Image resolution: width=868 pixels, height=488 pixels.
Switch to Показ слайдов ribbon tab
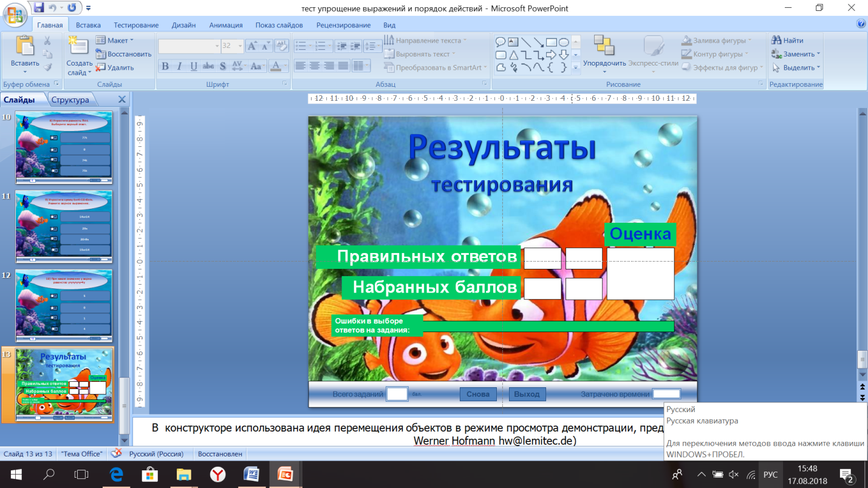279,25
